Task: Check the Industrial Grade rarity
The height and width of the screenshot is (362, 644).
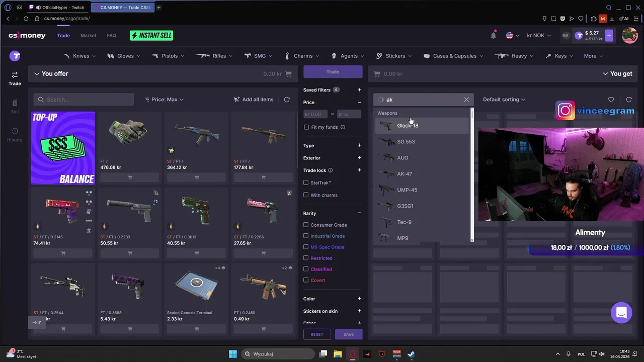Action: click(x=306, y=236)
